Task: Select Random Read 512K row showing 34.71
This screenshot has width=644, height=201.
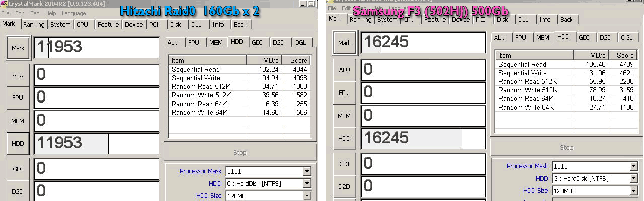Action: click(239, 86)
